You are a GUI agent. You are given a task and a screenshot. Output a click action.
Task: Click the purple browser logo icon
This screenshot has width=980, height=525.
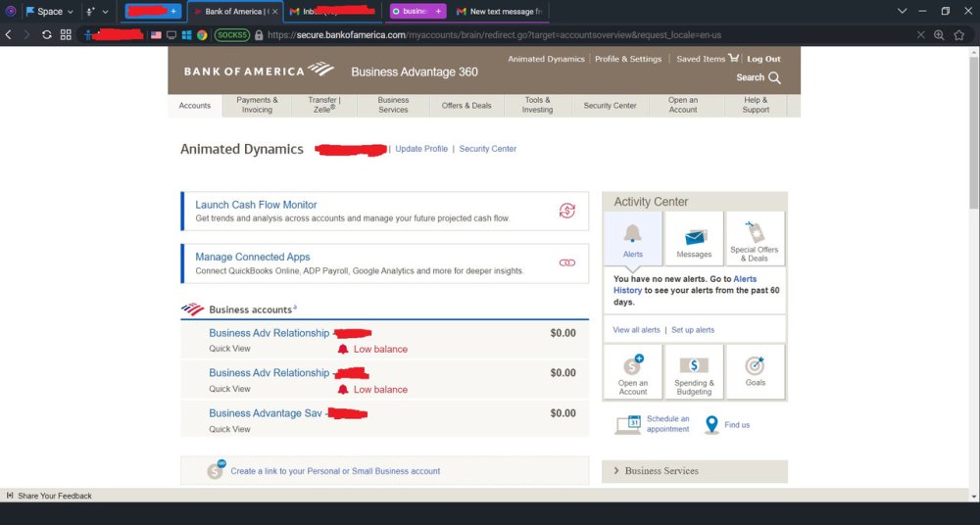pos(10,11)
